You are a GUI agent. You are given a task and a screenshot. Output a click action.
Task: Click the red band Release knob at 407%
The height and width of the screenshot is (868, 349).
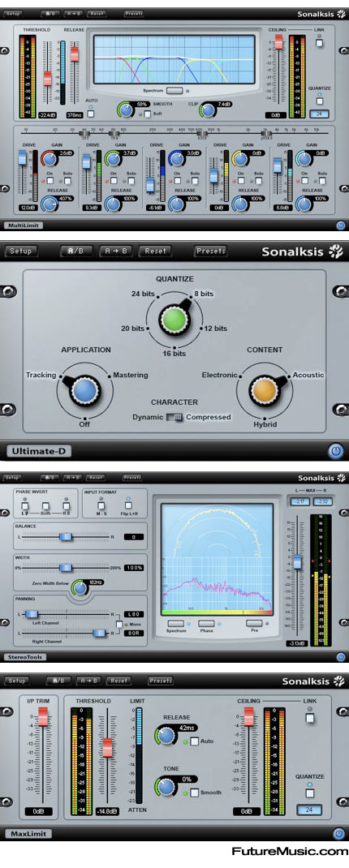point(50,204)
